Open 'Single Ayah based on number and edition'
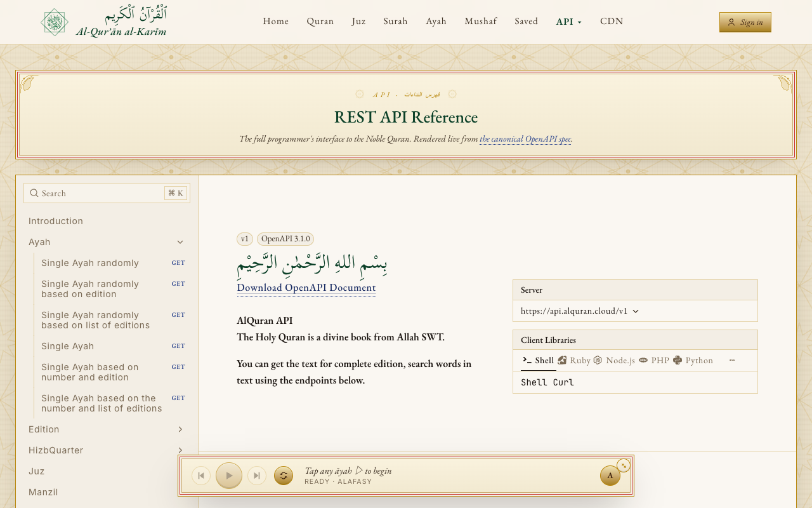 pyautogui.click(x=113, y=372)
